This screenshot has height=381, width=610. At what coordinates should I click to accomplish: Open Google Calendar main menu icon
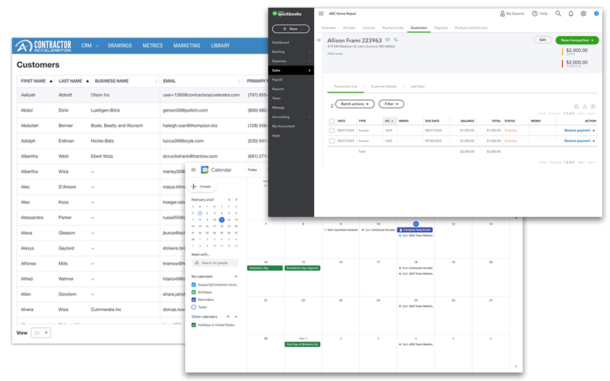193,170
